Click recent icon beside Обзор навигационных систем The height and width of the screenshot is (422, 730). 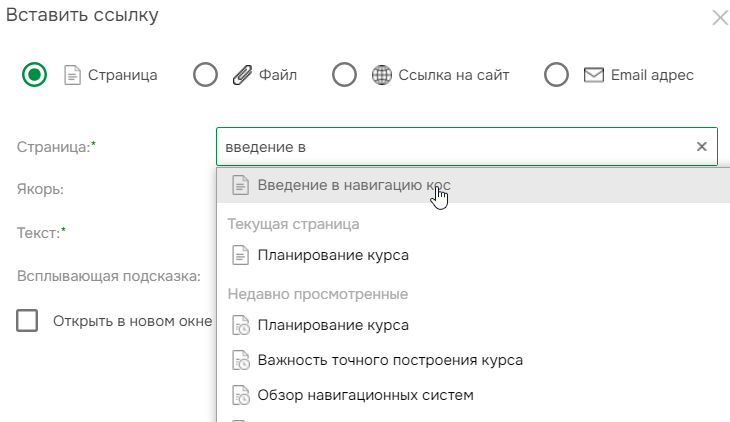(241, 395)
